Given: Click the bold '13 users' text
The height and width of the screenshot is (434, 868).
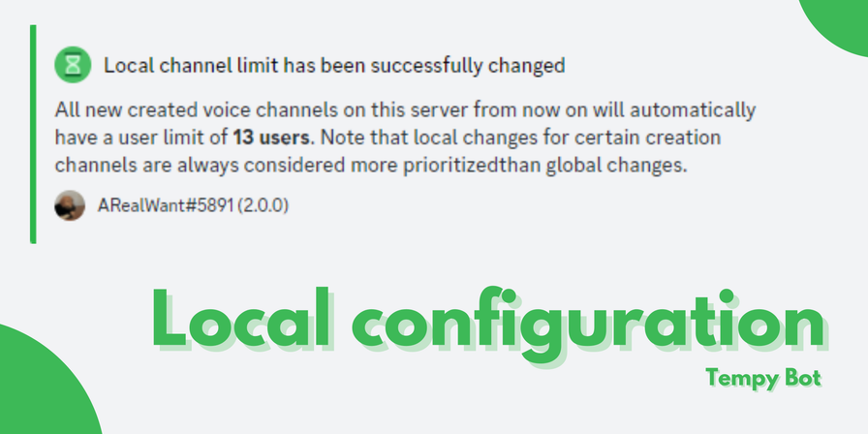Looking at the screenshot, I should pyautogui.click(x=271, y=138).
